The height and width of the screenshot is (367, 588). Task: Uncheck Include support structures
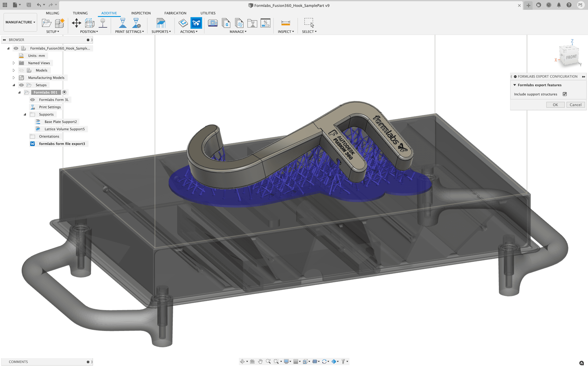565,94
